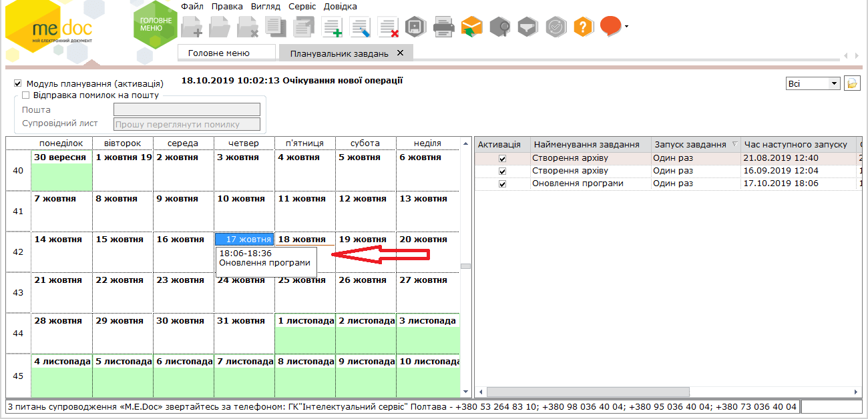Viewport: 868px width, 419px height.
Task: Click the printer icon in toolbar
Action: point(444,27)
